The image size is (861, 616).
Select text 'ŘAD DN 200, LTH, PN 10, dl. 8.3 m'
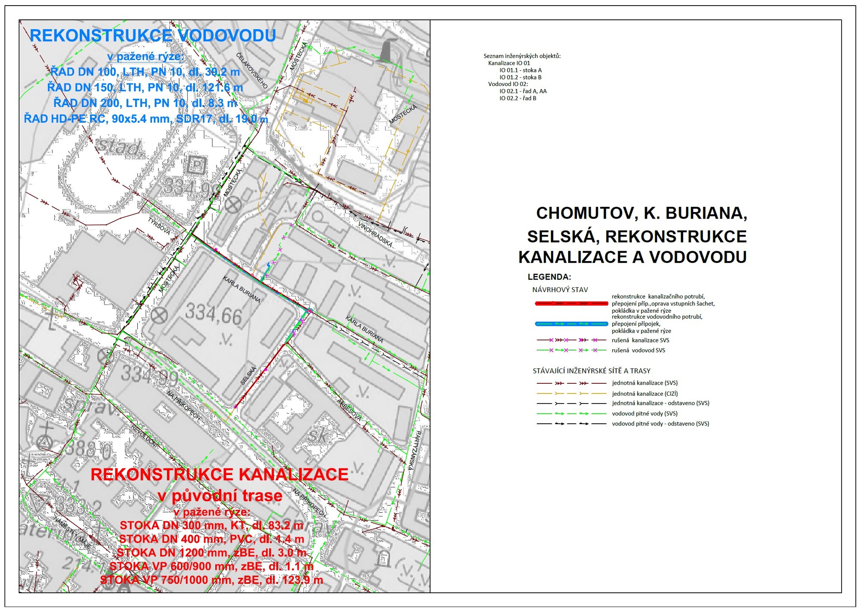tap(145, 103)
